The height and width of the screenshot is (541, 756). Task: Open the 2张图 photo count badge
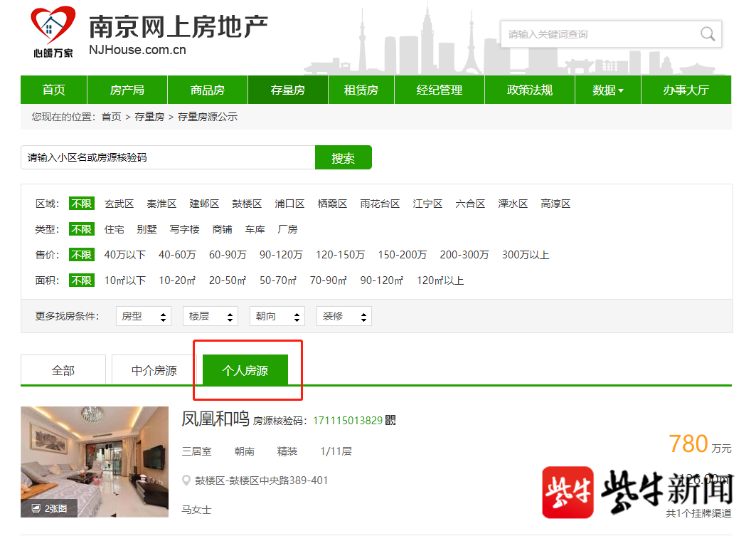point(49,508)
